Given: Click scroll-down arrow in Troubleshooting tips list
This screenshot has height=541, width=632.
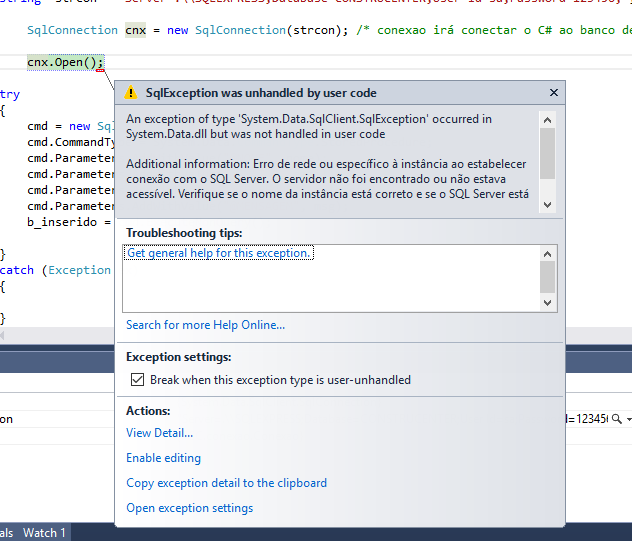Looking at the screenshot, I should point(547,303).
